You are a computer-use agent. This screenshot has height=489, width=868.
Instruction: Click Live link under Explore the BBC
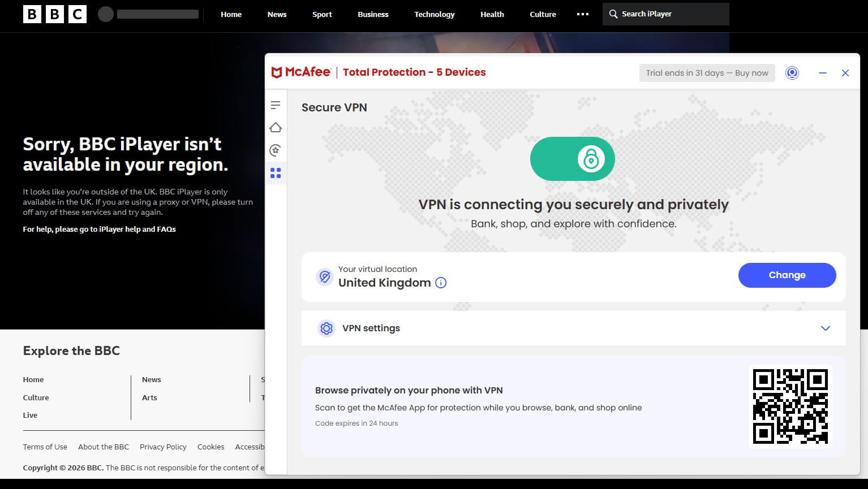[30, 415]
